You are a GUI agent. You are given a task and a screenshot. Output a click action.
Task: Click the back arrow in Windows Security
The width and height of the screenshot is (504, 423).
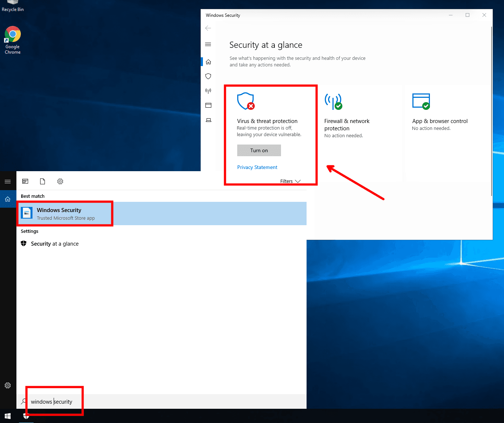(208, 28)
